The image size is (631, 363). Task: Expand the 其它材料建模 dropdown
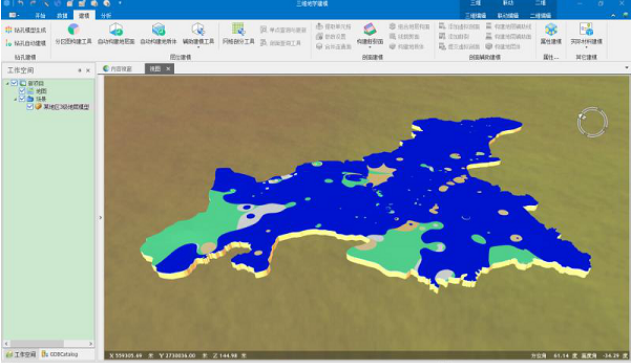tap(586, 48)
